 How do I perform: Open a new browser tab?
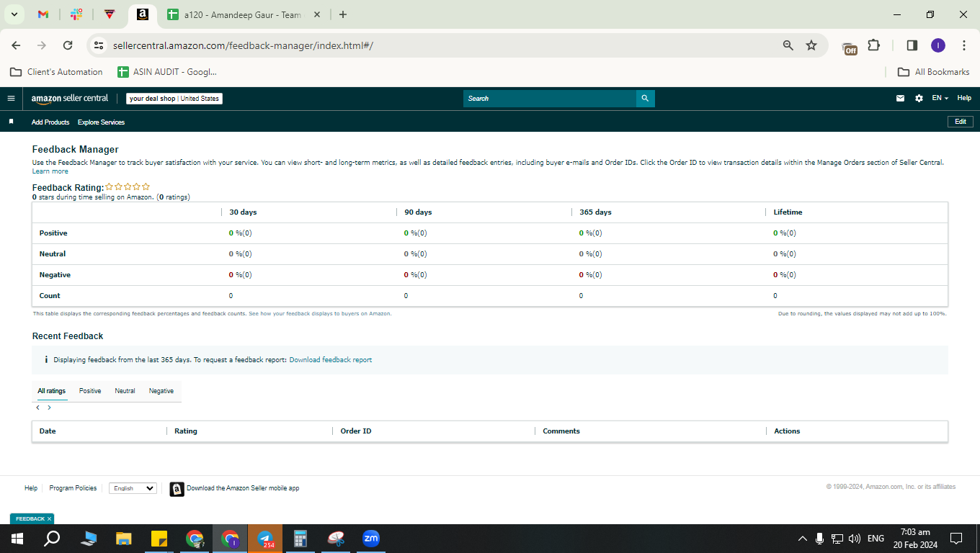(x=343, y=14)
